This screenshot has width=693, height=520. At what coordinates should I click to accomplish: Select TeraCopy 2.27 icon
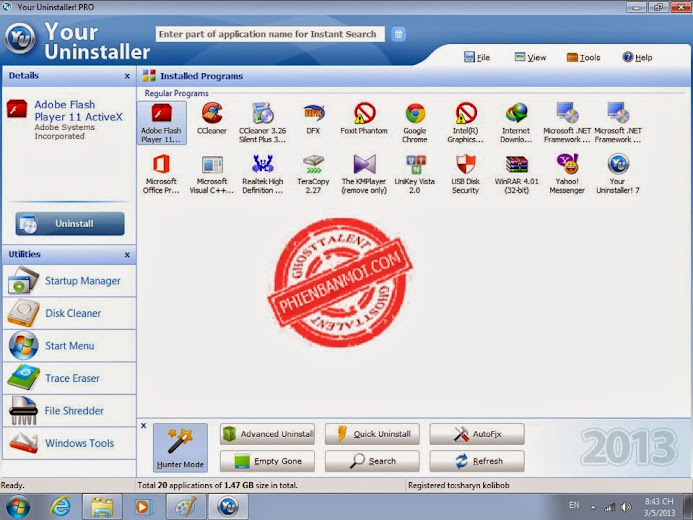(x=313, y=174)
